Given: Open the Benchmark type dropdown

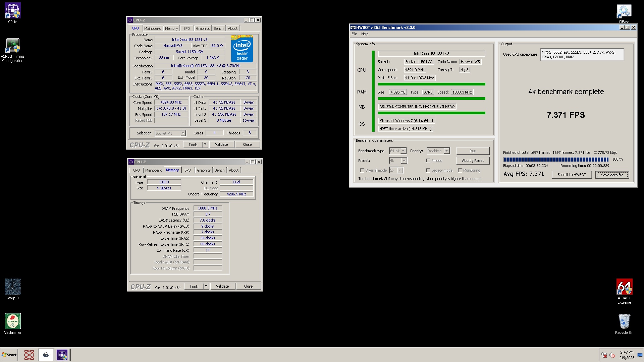Looking at the screenshot, I should pos(404,151).
